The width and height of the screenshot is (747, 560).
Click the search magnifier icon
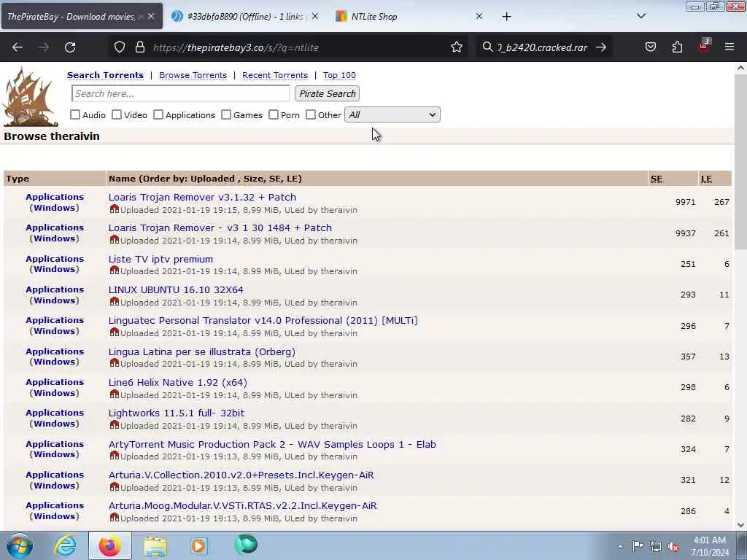tap(487, 47)
